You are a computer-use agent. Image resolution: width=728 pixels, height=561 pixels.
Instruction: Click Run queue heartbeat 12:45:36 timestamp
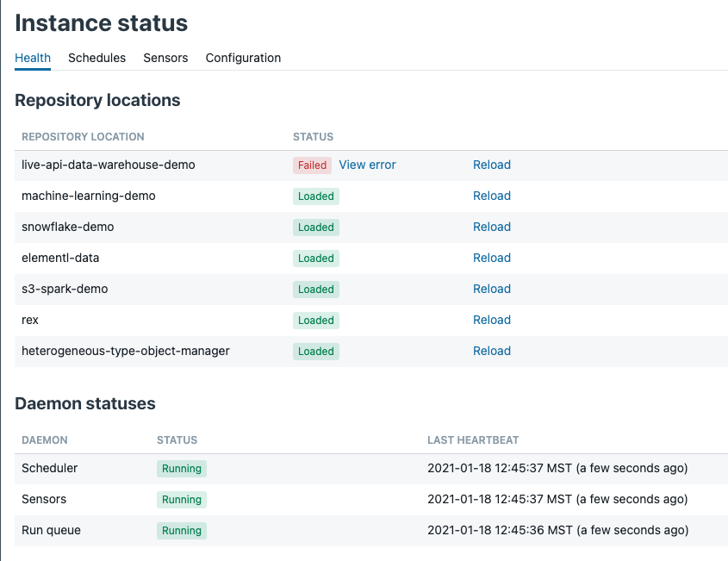558,530
